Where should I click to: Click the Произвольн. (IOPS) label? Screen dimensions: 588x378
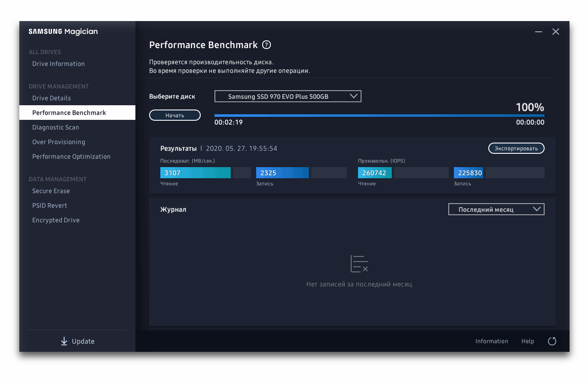coord(382,161)
